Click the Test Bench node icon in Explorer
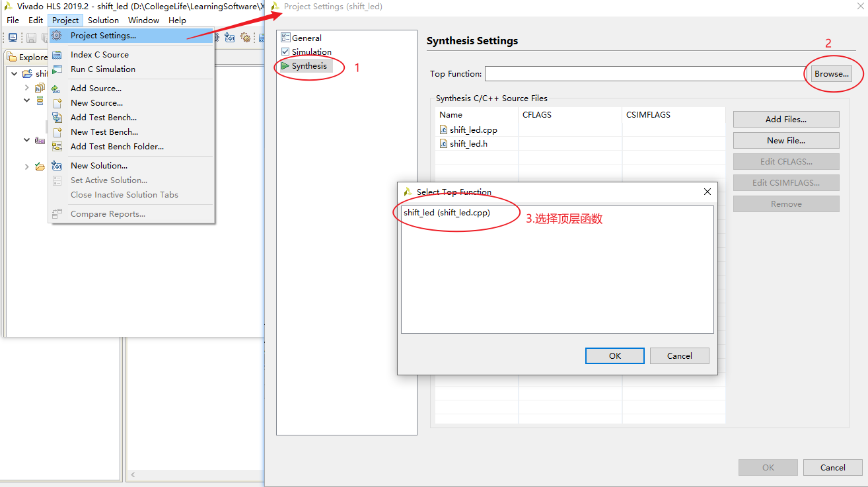 click(x=40, y=141)
